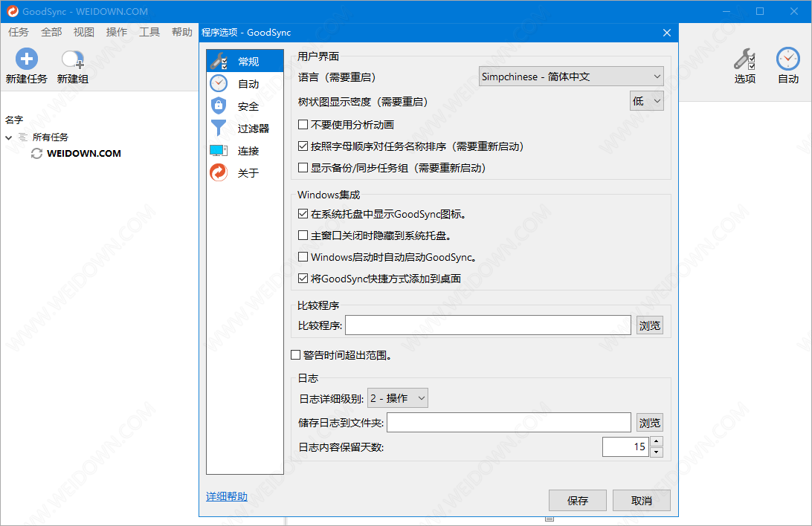Toggle 按照字母顺序对任务名称排序 checkbox
Image resolution: width=812 pixels, height=526 pixels.
[x=303, y=146]
